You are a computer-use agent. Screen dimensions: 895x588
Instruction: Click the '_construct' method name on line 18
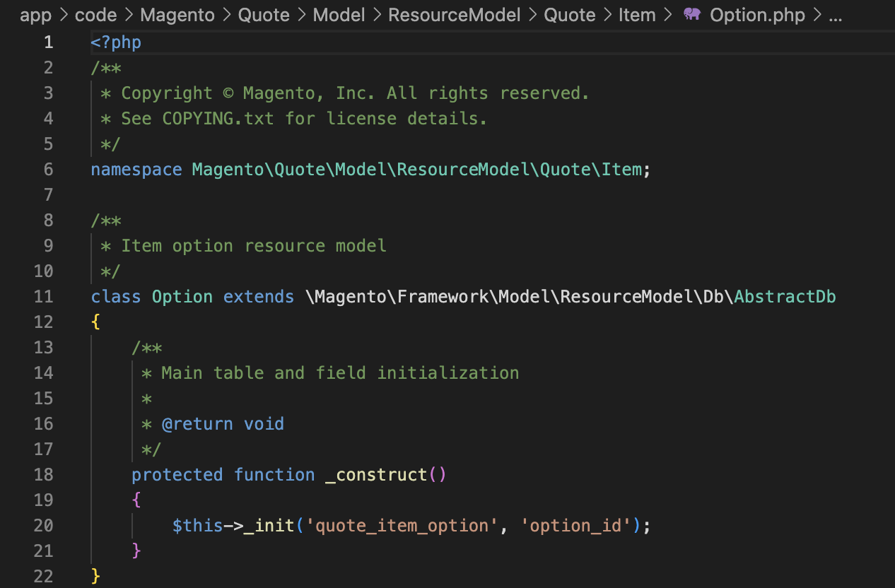[376, 475]
